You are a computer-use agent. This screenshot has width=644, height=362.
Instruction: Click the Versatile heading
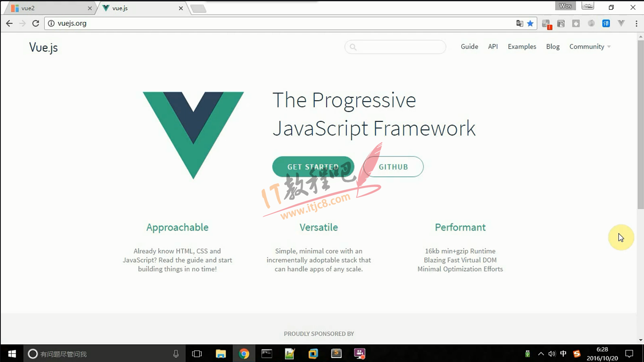319,227
